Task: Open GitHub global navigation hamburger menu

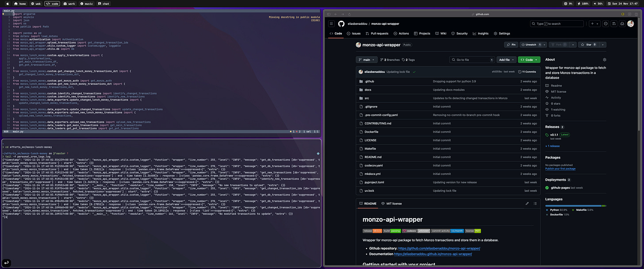Action: tap(331, 24)
